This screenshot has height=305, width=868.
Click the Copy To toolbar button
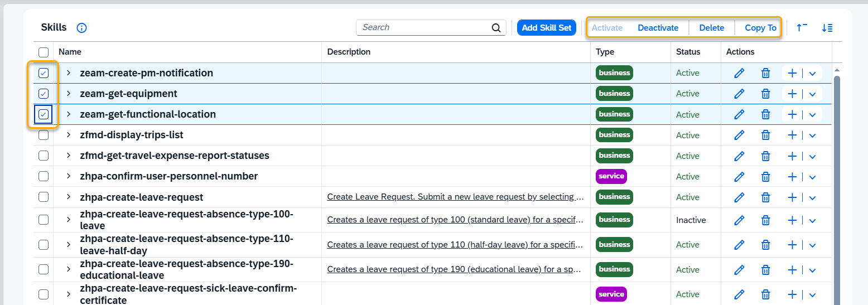[760, 28]
